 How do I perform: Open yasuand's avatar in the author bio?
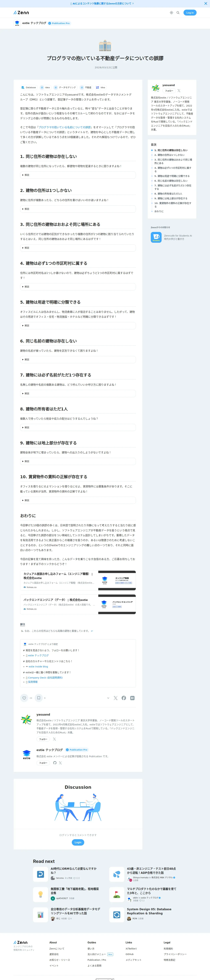(x=26, y=719)
